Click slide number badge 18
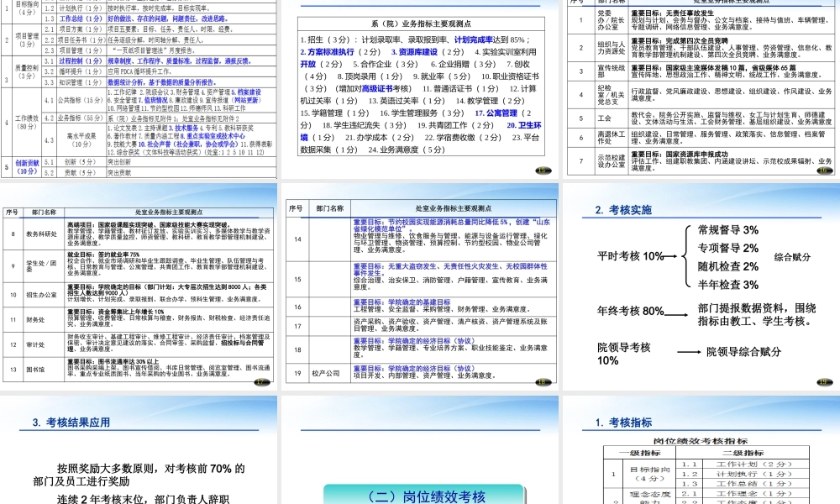840x504 pixels. click(x=543, y=382)
